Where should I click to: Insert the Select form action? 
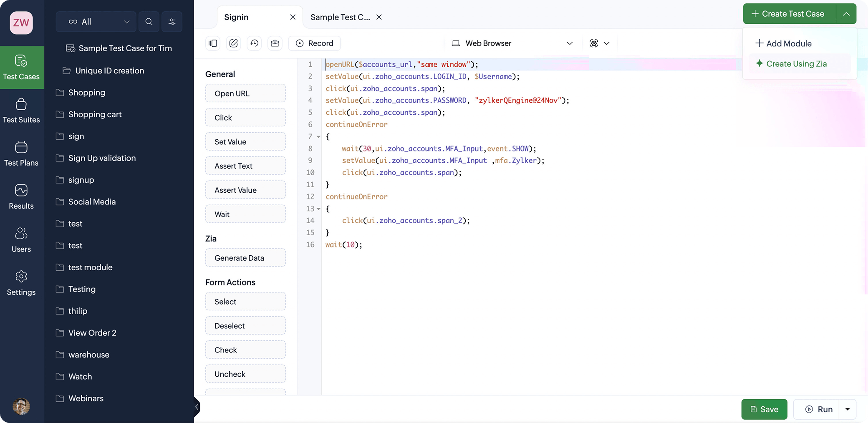[245, 302]
